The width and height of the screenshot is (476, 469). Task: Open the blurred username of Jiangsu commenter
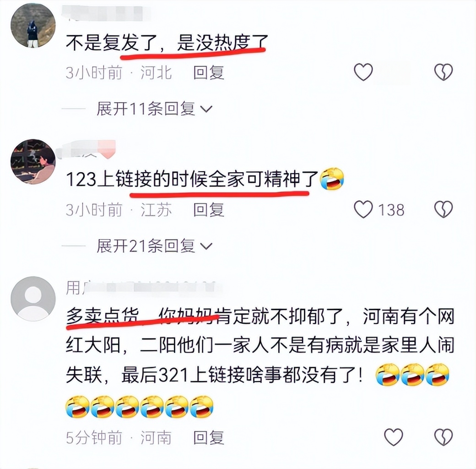click(88, 149)
